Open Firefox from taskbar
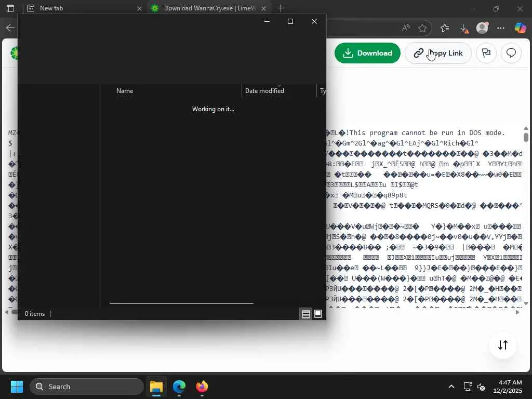532x399 pixels. [202, 387]
